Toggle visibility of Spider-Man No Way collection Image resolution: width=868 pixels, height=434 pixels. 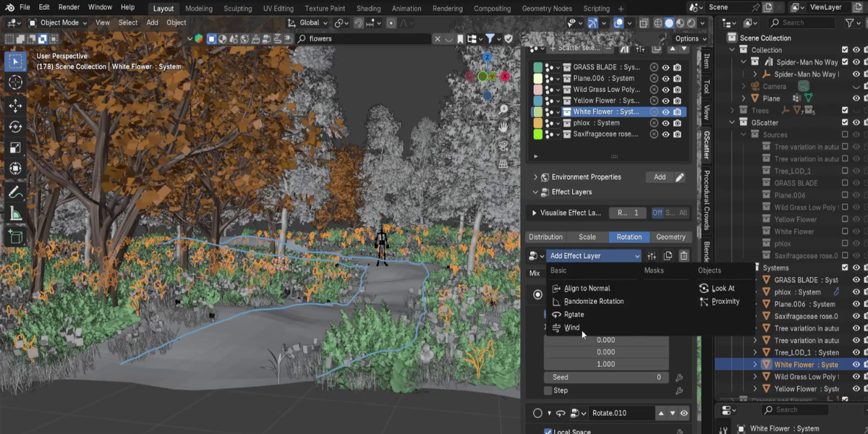point(856,62)
